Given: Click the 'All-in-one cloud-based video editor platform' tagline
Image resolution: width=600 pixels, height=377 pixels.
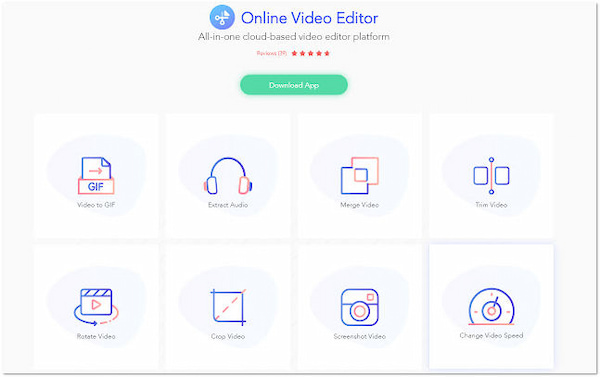Looking at the screenshot, I should [294, 37].
